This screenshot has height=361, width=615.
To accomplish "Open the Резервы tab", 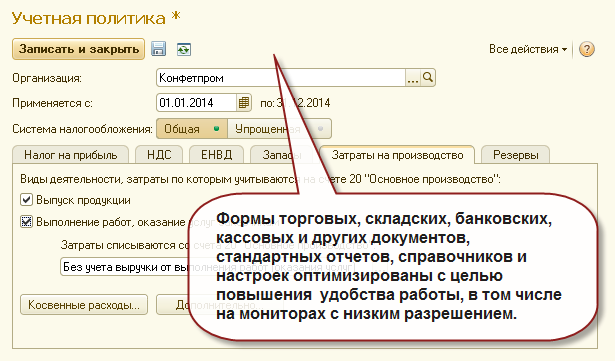I will [515, 155].
